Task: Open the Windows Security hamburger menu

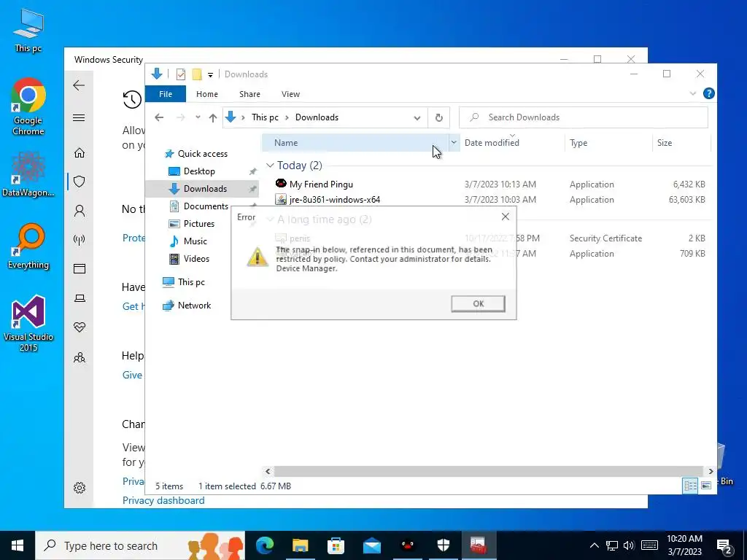Action: point(79,117)
